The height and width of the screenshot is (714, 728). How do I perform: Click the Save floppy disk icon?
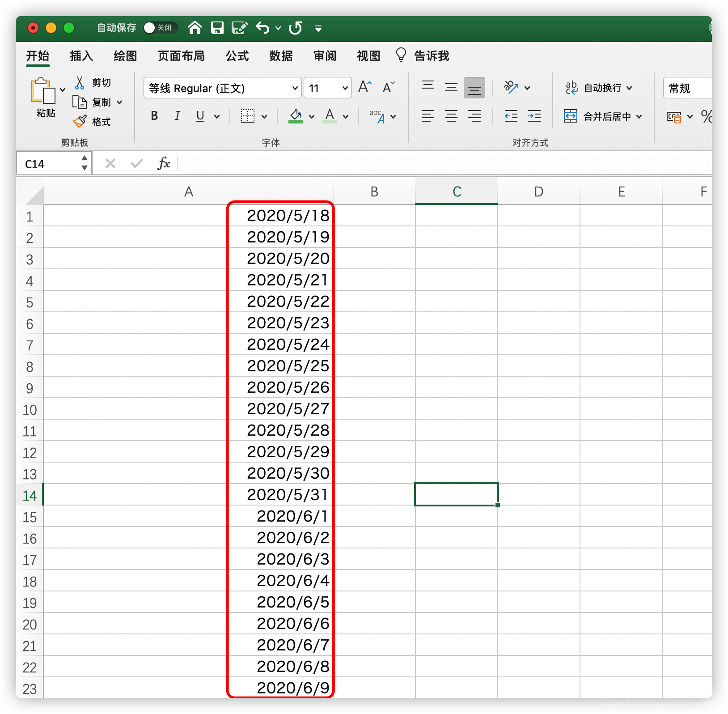tap(217, 28)
